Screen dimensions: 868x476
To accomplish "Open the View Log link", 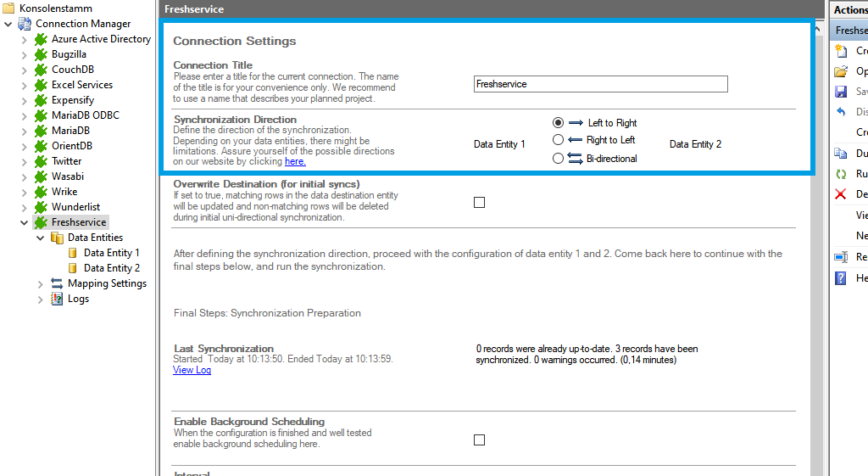I will pyautogui.click(x=192, y=370).
